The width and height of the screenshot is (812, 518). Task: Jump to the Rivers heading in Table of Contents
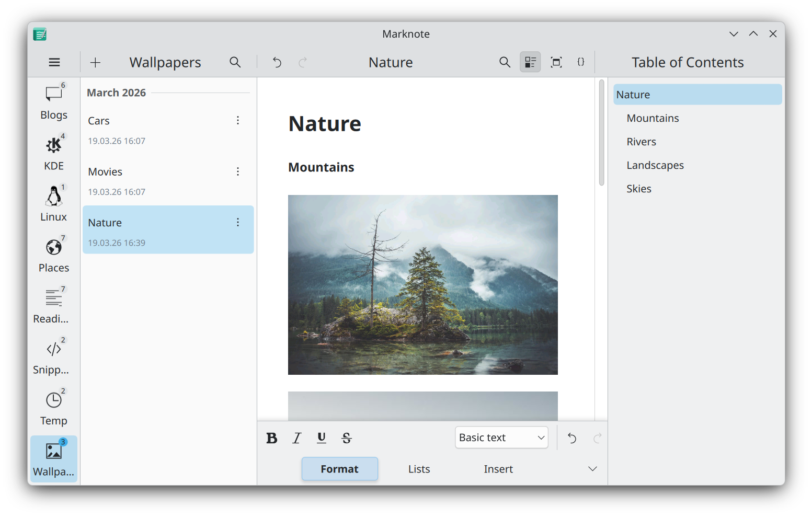click(x=641, y=141)
